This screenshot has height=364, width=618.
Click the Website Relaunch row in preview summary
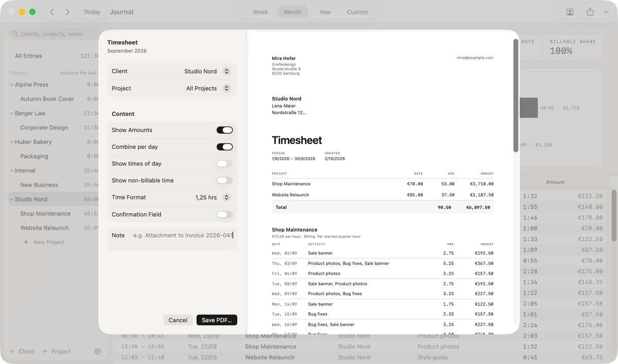pyautogui.click(x=383, y=195)
